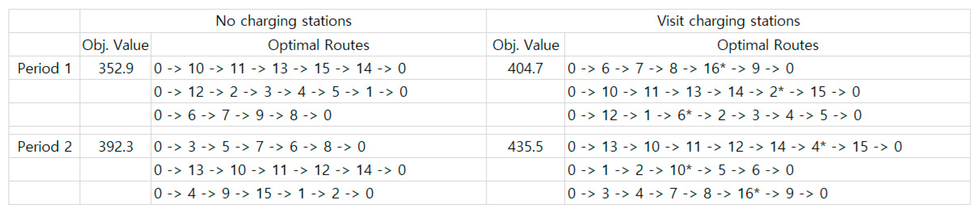Click the left 'Optimal Routes' column header
Image resolution: width=980 pixels, height=218 pixels.
pos(318,45)
